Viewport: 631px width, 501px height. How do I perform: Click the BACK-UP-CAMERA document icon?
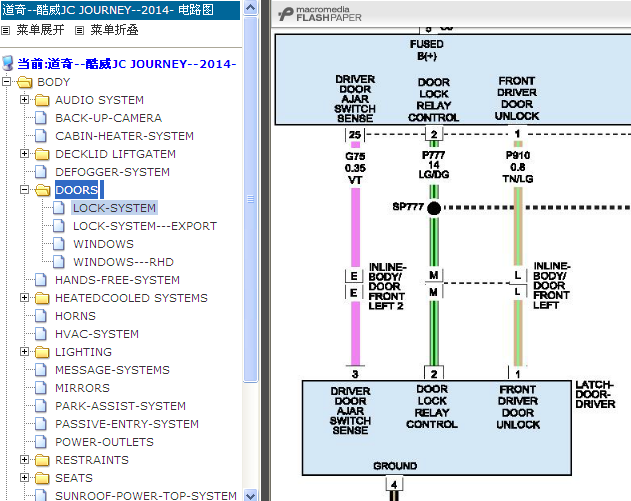[x=41, y=118]
